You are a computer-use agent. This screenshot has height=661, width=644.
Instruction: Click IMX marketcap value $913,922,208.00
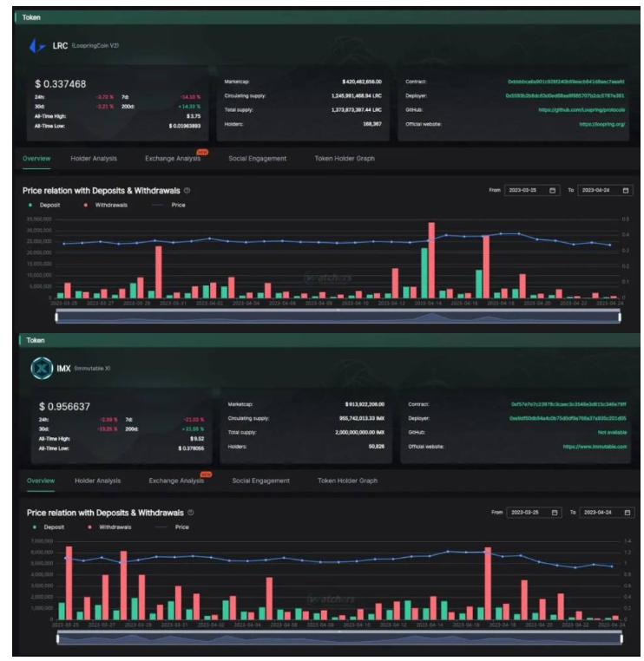point(365,404)
